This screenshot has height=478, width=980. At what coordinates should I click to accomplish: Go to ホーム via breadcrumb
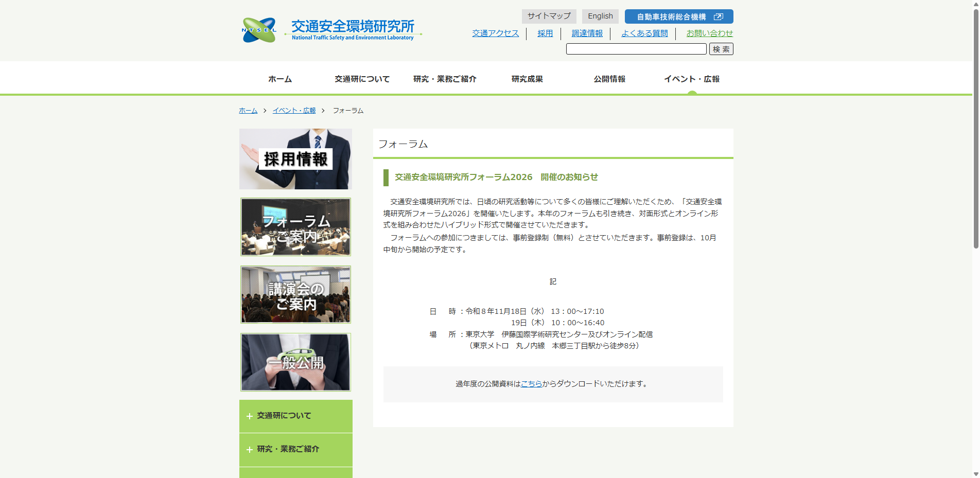(x=248, y=111)
